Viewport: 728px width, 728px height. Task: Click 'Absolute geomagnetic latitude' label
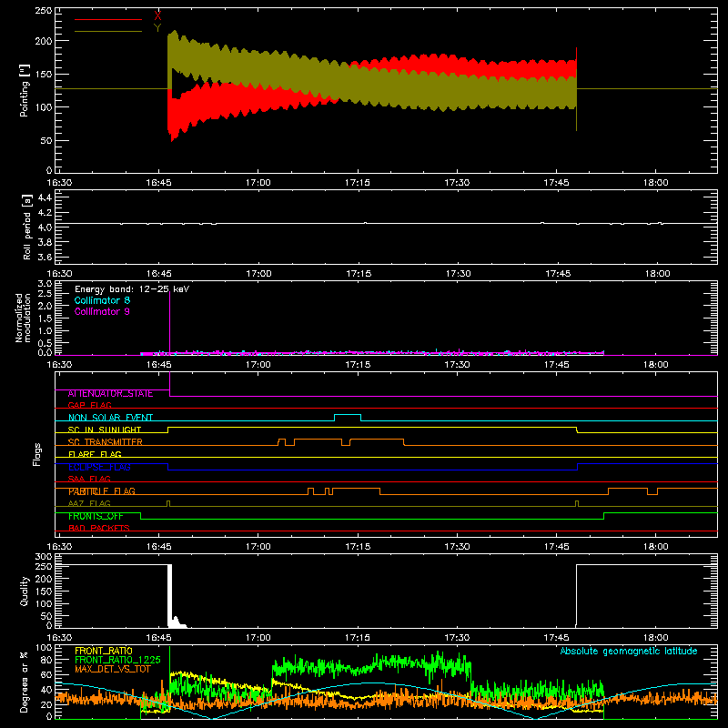pos(629,652)
